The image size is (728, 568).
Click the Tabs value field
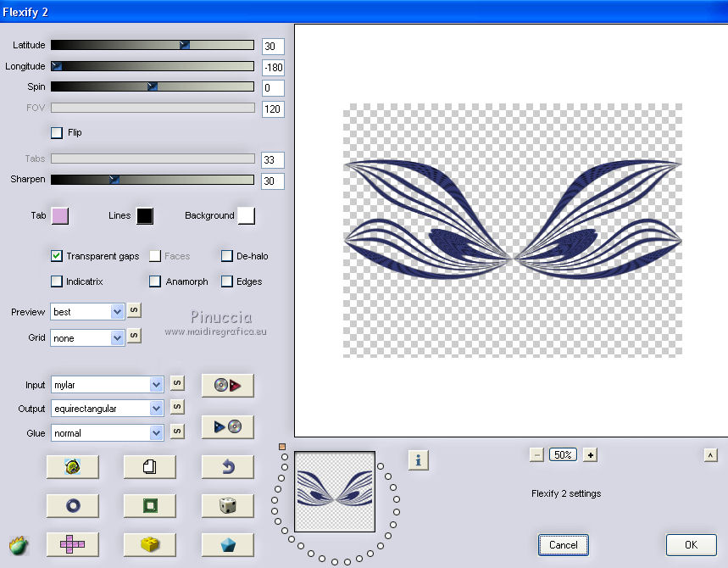(273, 160)
